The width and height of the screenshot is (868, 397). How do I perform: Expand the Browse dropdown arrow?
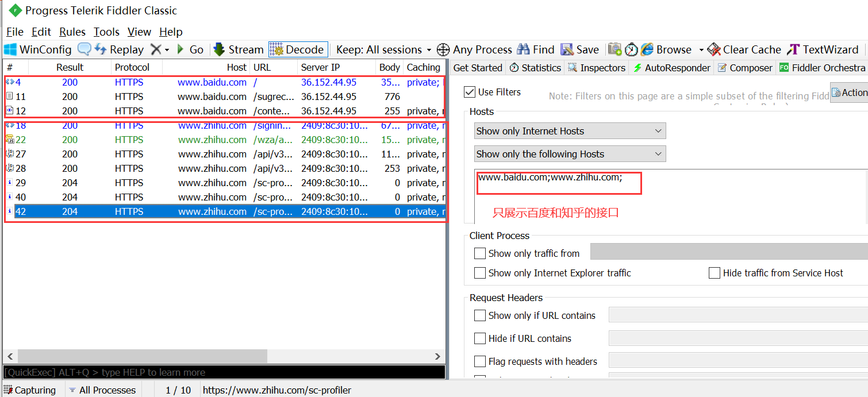(x=701, y=50)
